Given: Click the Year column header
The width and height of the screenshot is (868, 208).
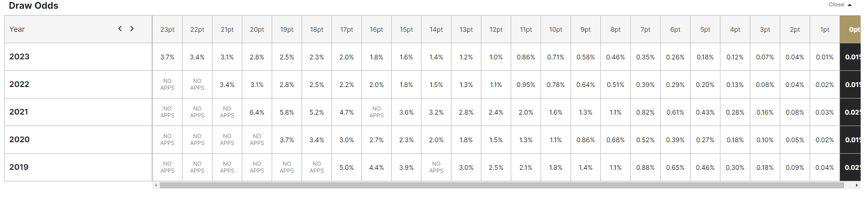Looking at the screenshot, I should coord(17,29).
